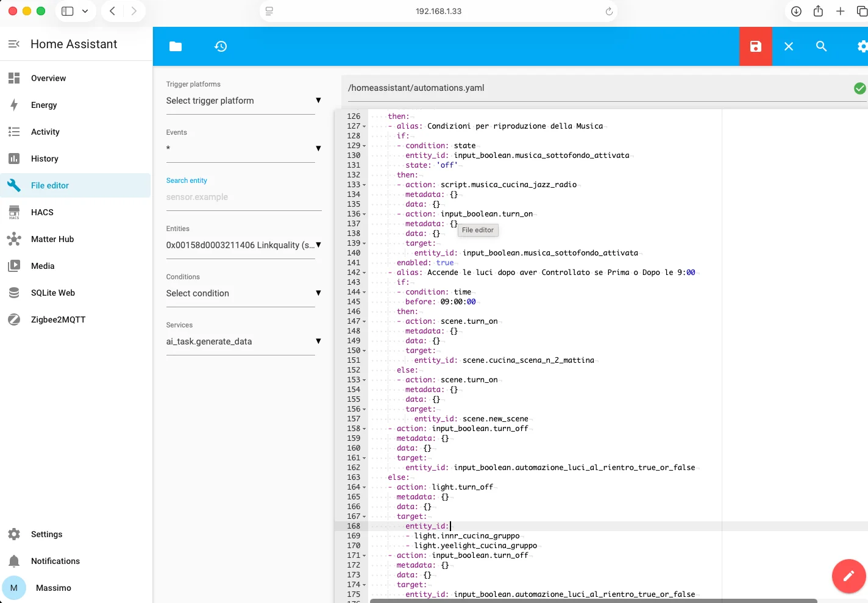The image size is (868, 603).
Task: Click line number 150 fold arrow
Action: click(365, 351)
